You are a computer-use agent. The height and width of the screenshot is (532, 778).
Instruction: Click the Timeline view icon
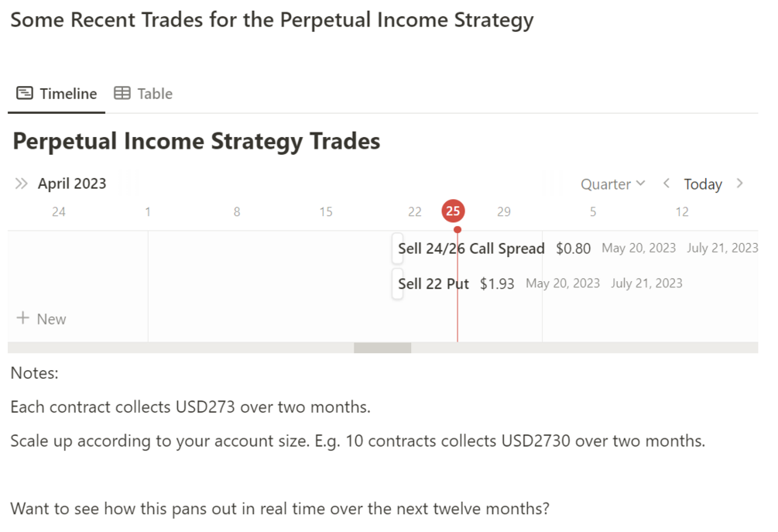(x=25, y=94)
